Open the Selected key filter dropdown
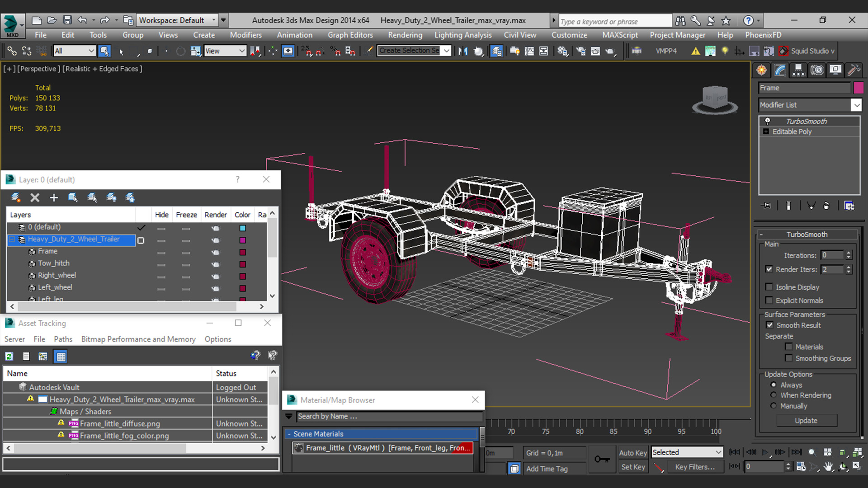 [687, 452]
